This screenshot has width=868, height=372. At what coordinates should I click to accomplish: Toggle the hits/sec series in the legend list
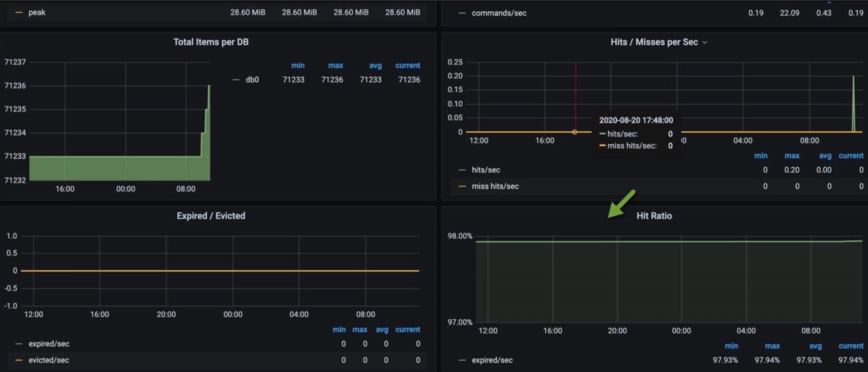pyautogui.click(x=486, y=170)
